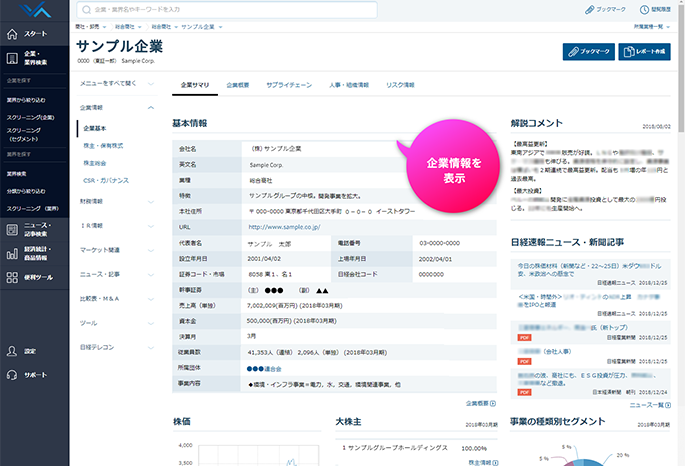
Task: Open <米国・特番外> news article
Action: click(588, 300)
